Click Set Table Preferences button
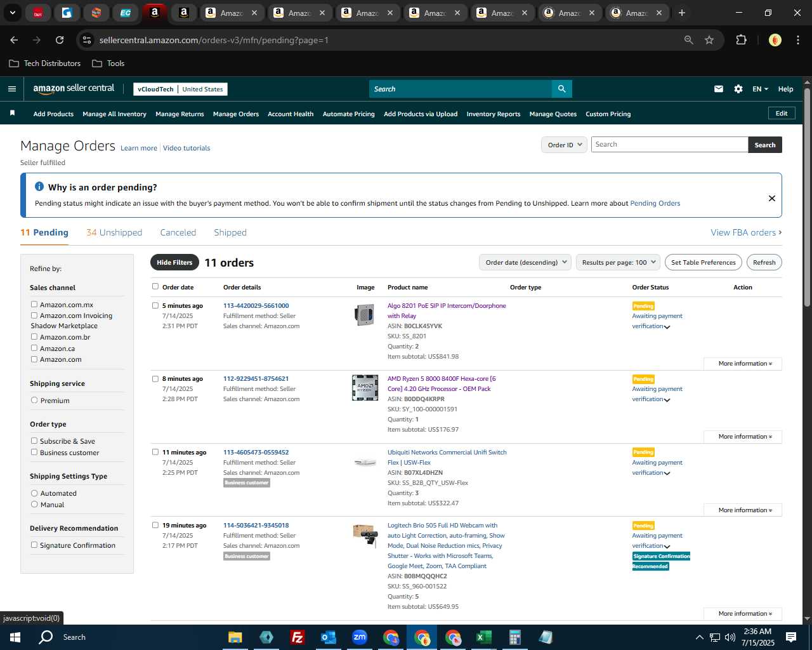The image size is (812, 650). coord(704,262)
